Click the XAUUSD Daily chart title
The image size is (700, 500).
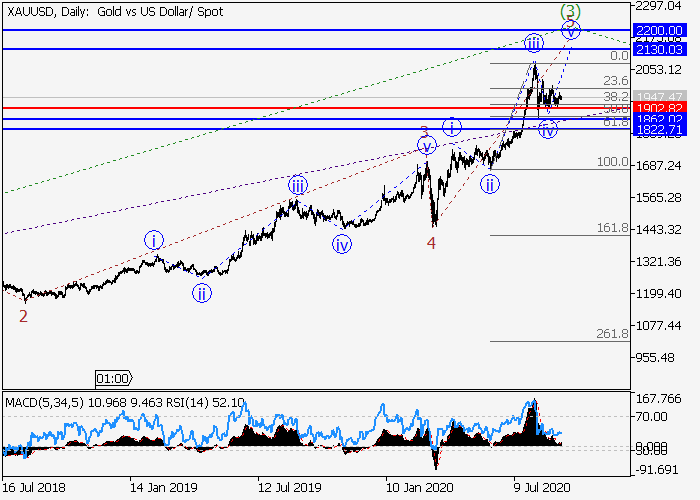pos(115,11)
